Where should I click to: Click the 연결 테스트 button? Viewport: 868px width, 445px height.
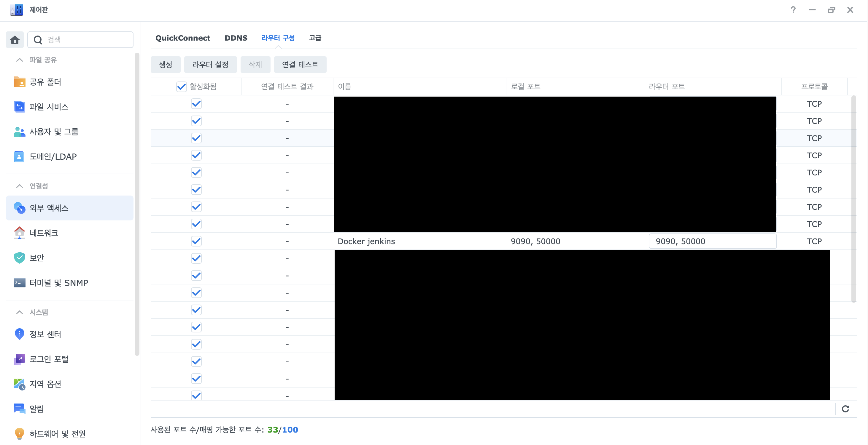point(300,65)
